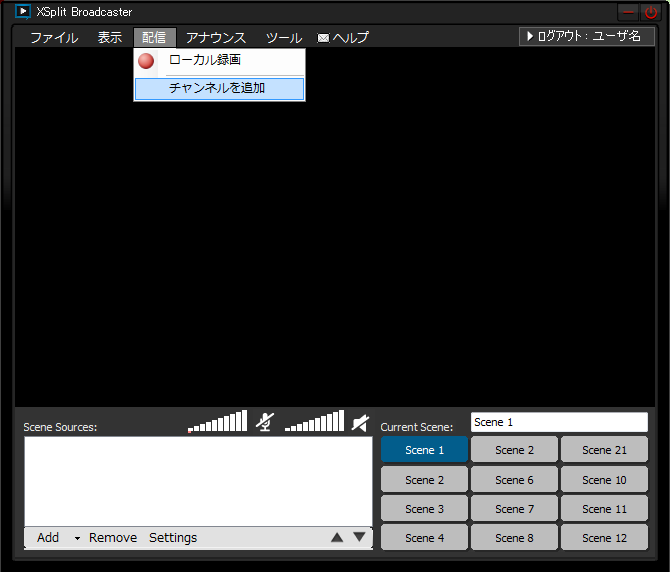This screenshot has width=670, height=572.
Task: Switch to Scene 7
Action: pos(514,509)
